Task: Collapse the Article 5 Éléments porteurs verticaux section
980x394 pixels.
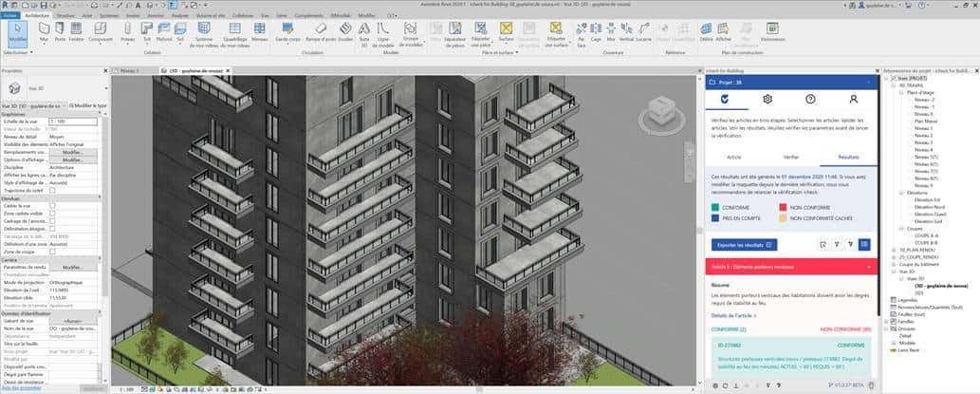Action: [869, 267]
